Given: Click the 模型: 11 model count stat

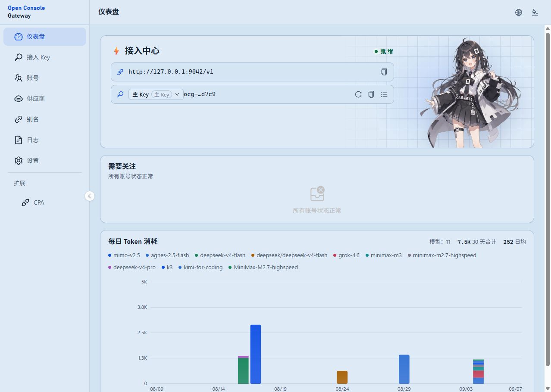Looking at the screenshot, I should point(440,242).
